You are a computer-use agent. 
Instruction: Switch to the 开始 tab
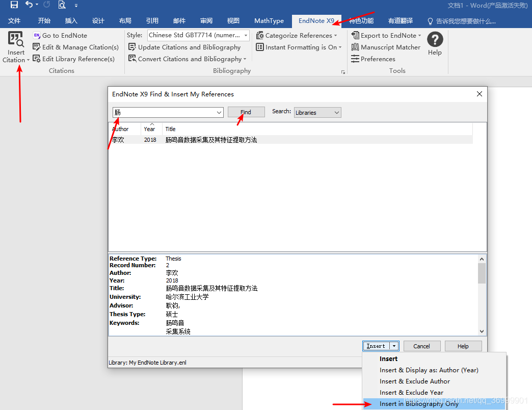coord(44,21)
